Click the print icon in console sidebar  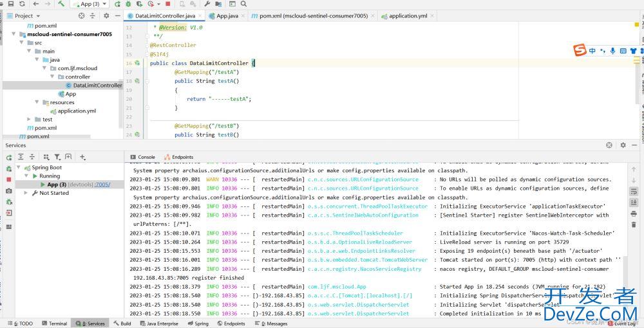click(x=633, y=214)
